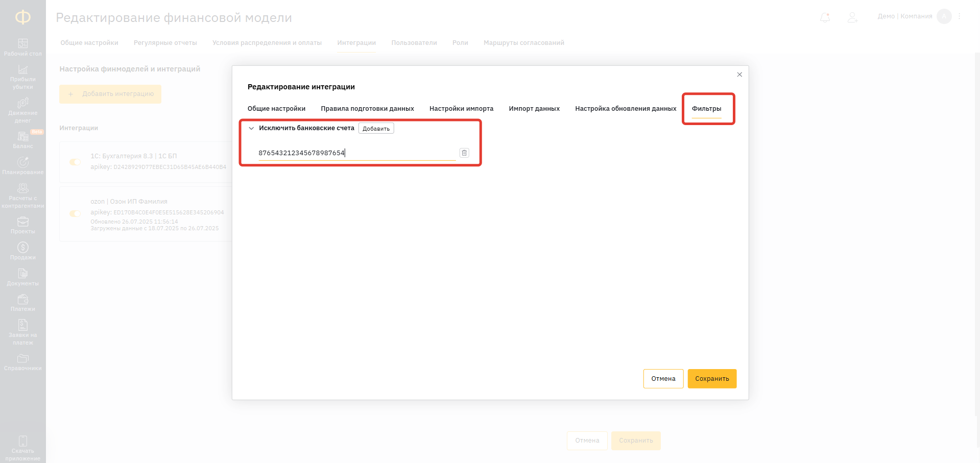The height and width of the screenshot is (463, 980).
Task: Open the Платежи sidebar section
Action: point(23,303)
